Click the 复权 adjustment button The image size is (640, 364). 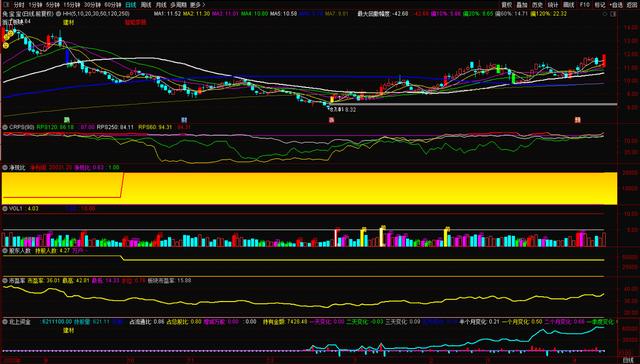pyautogui.click(x=507, y=5)
